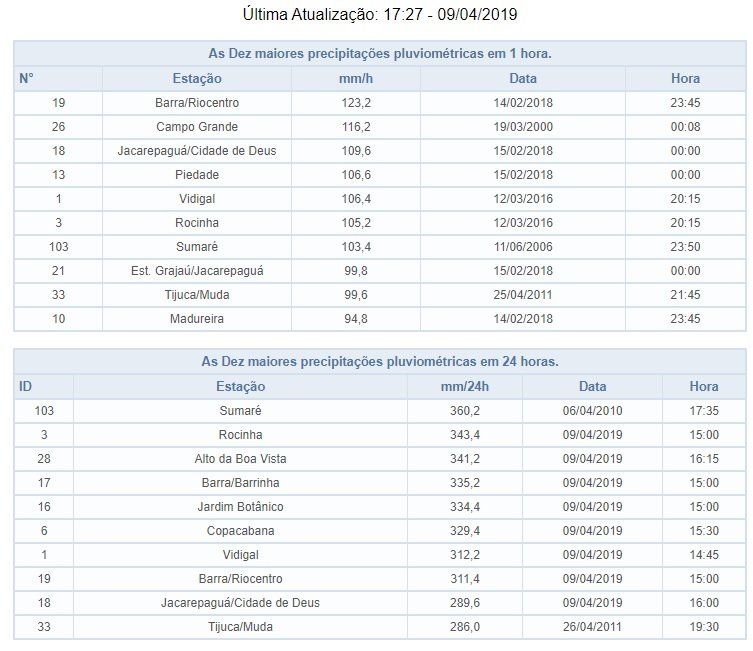Select the 'Jardim Botânico' station cell
The width and height of the screenshot is (753, 651).
click(x=241, y=507)
